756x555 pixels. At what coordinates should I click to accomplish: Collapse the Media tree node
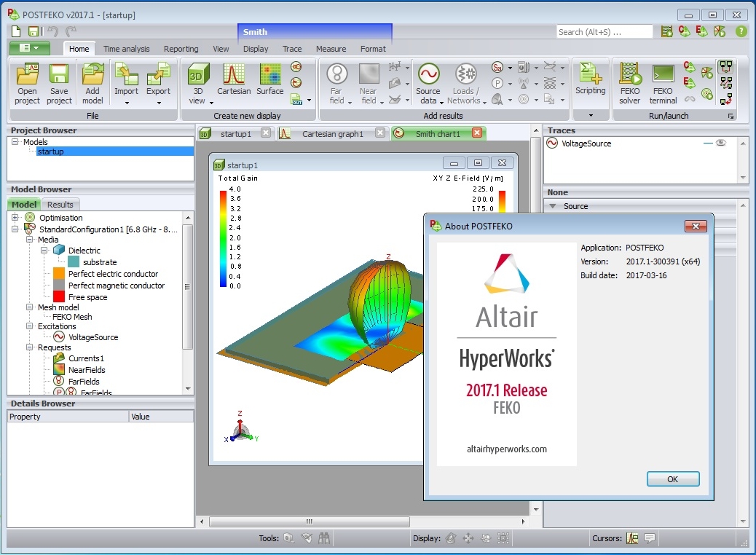[29, 239]
